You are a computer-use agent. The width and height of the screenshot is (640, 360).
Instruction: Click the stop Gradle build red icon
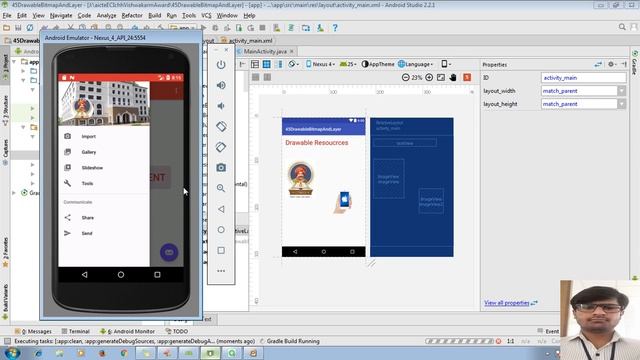[x=498, y=341]
